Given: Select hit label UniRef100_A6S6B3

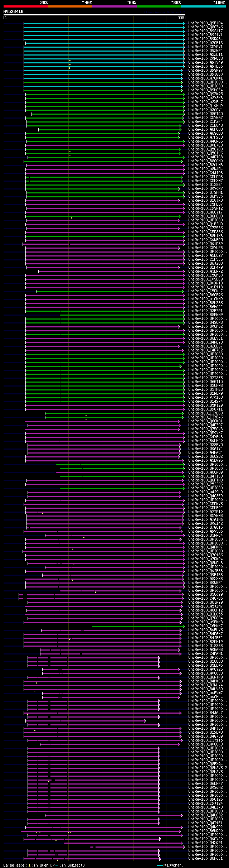Looking at the screenshot, I should tap(205, 133).
